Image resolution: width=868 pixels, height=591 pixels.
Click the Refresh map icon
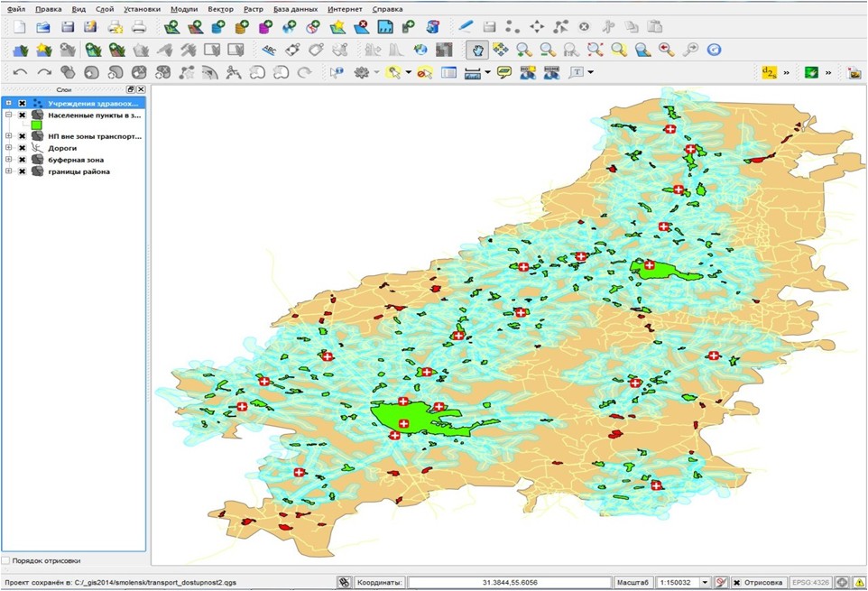[x=714, y=50]
